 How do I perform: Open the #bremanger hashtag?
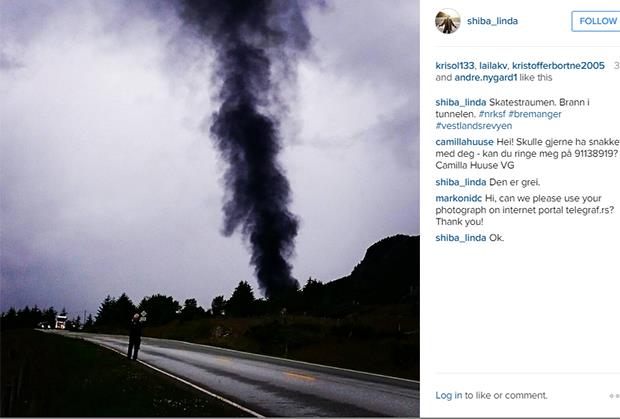pyautogui.click(x=535, y=114)
